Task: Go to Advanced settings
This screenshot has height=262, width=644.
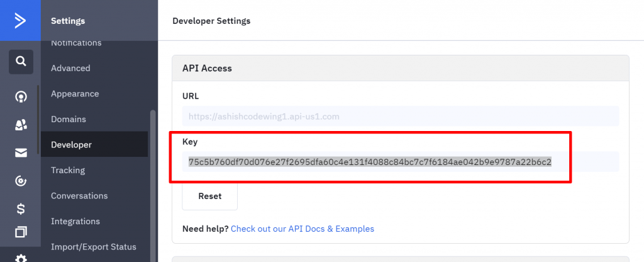Action: coord(70,68)
